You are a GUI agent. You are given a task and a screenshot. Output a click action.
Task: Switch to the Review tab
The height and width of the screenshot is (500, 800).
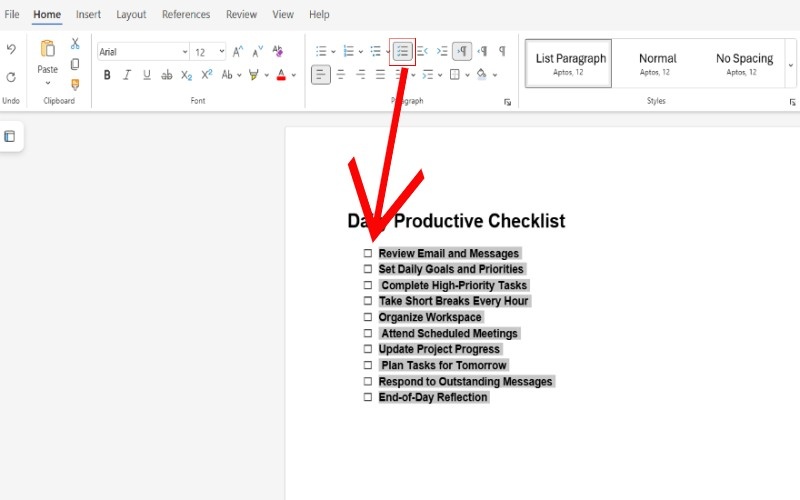coord(241,14)
